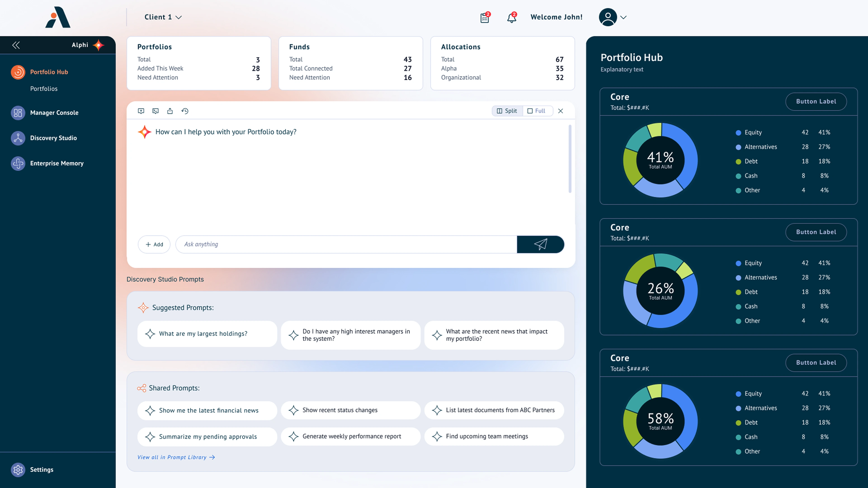
Task: Click the Settings gear icon
Action: (18, 469)
